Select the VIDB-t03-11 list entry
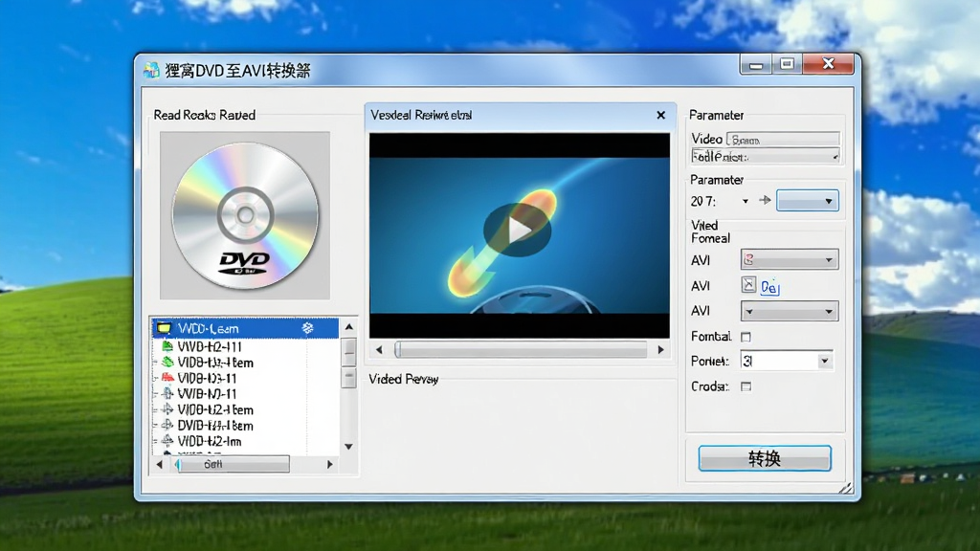This screenshot has height=551, width=980. (x=207, y=378)
